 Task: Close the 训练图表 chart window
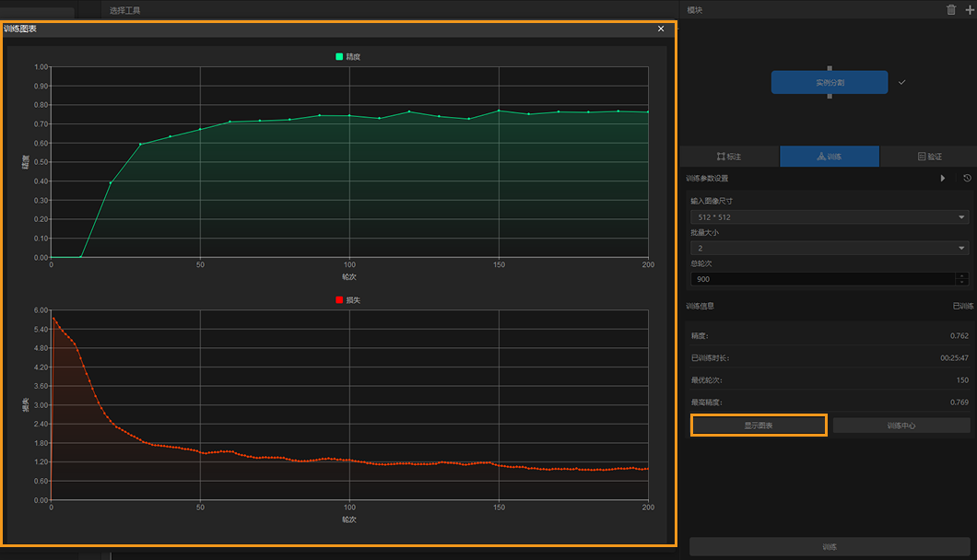click(661, 29)
